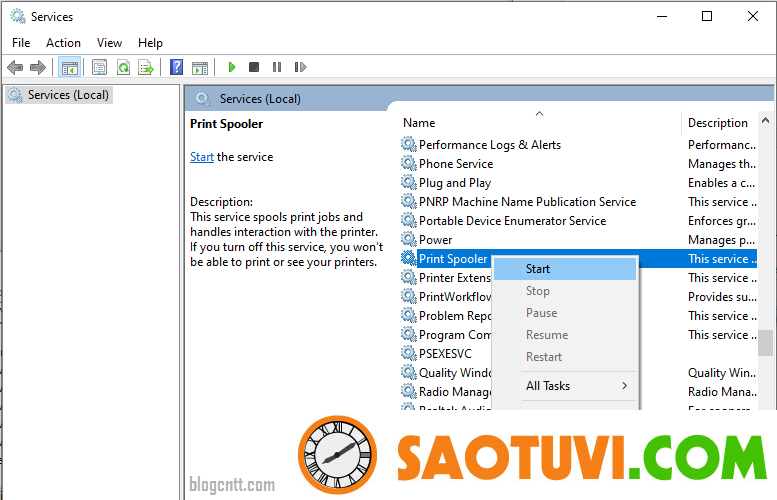Click the scroll up arrow of the list
Screen dimensions: 777x500
pyautogui.click(x=765, y=120)
